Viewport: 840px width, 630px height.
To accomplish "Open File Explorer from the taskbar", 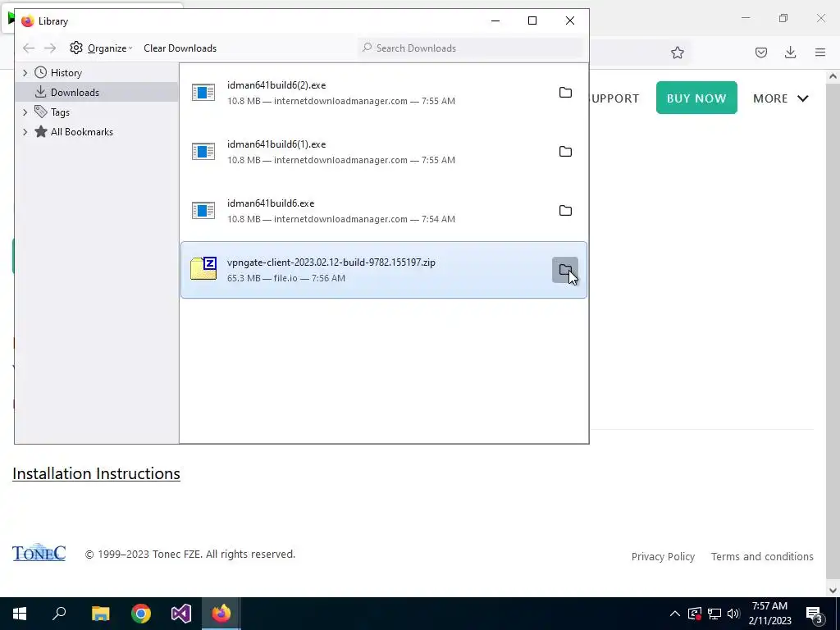I will (x=101, y=614).
